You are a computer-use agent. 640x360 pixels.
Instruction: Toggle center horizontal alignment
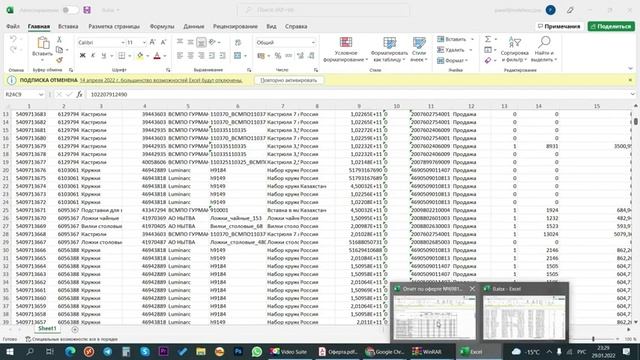(x=191, y=56)
